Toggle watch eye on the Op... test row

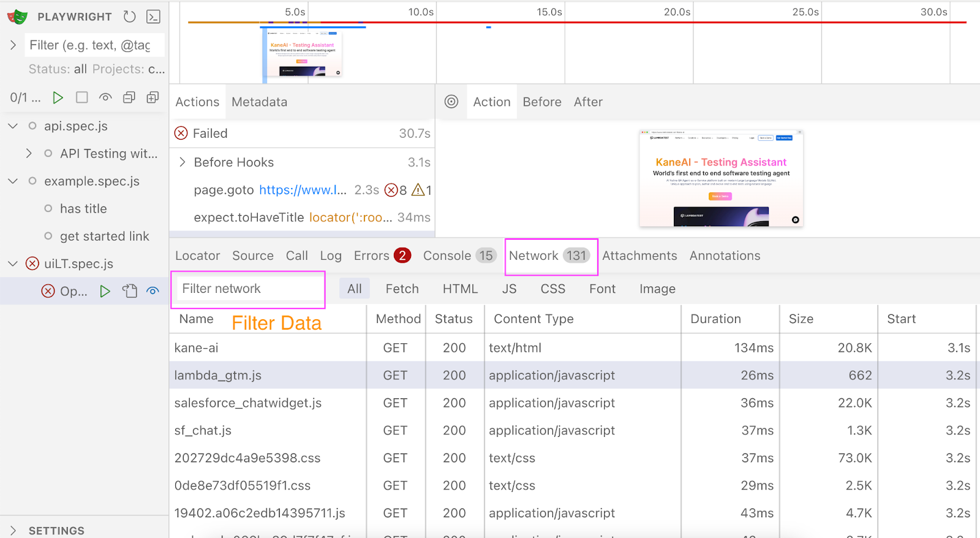(153, 291)
